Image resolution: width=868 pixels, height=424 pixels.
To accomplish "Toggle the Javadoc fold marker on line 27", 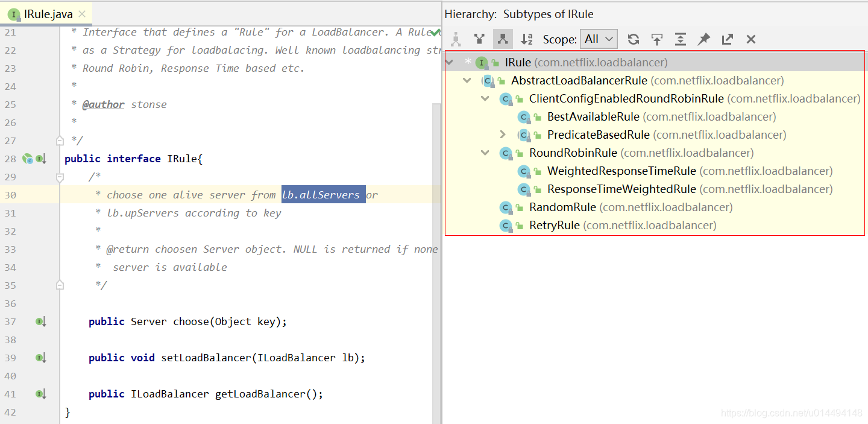I will [60, 141].
